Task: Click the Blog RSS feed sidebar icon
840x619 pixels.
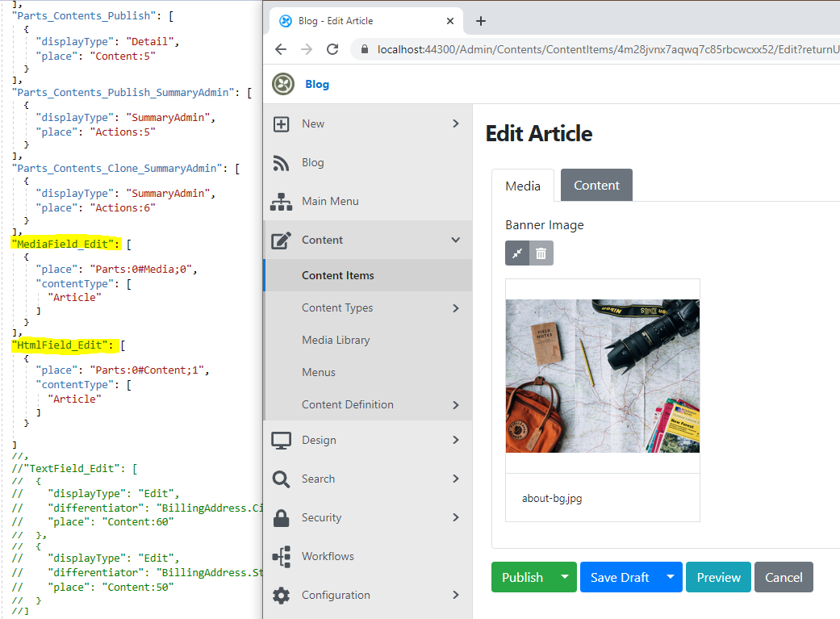Action: click(282, 163)
